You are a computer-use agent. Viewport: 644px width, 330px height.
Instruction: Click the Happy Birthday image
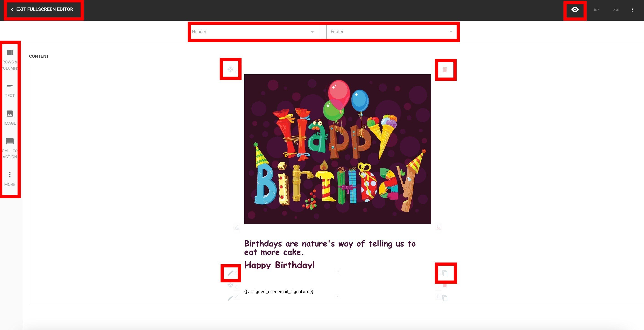click(337, 149)
